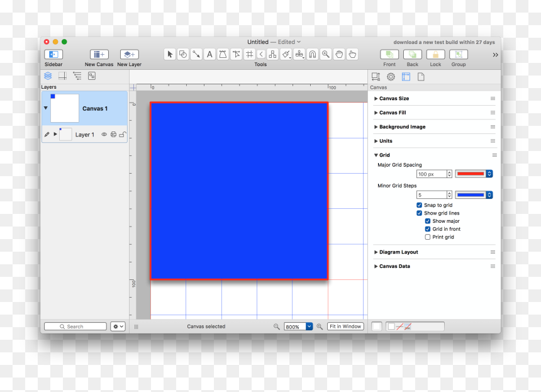Expand Diagram Layout section

click(x=376, y=252)
